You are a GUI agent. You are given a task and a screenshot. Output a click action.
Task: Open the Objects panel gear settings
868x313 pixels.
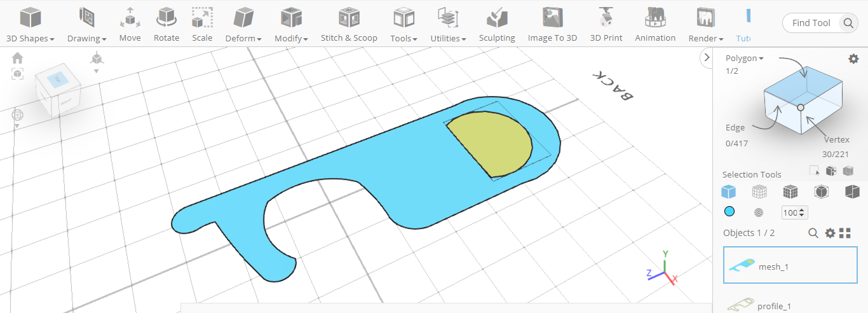pyautogui.click(x=830, y=233)
